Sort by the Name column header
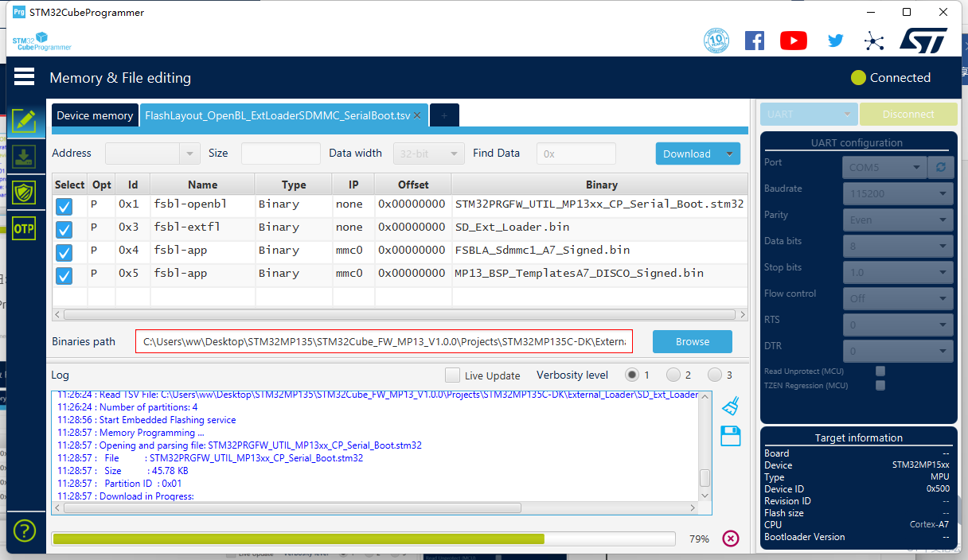Screen dimensions: 968x560 (x=203, y=185)
